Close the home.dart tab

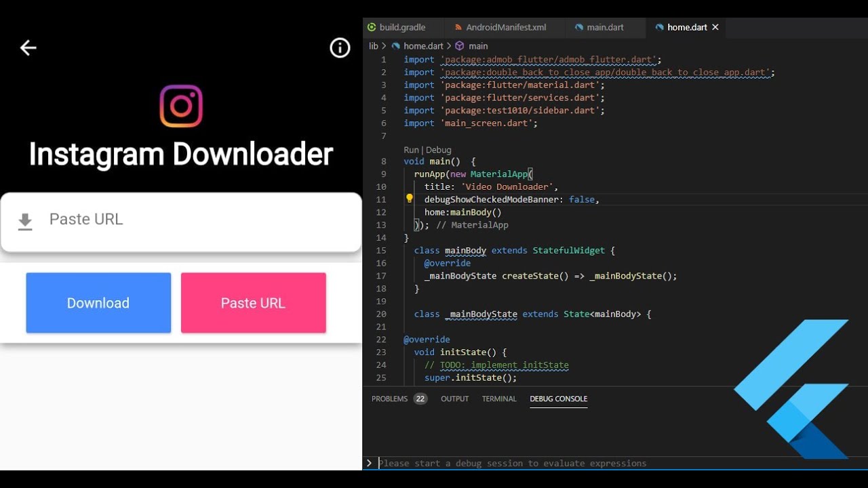[x=715, y=27]
